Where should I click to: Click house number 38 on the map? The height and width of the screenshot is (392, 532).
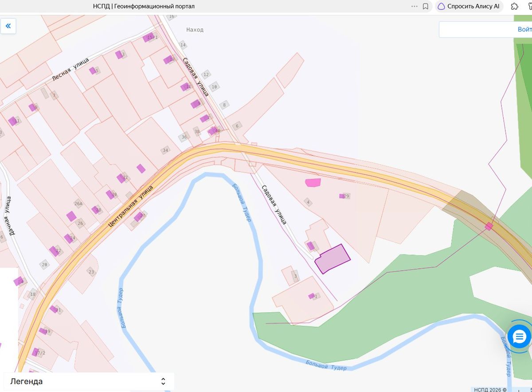[x=197, y=132]
